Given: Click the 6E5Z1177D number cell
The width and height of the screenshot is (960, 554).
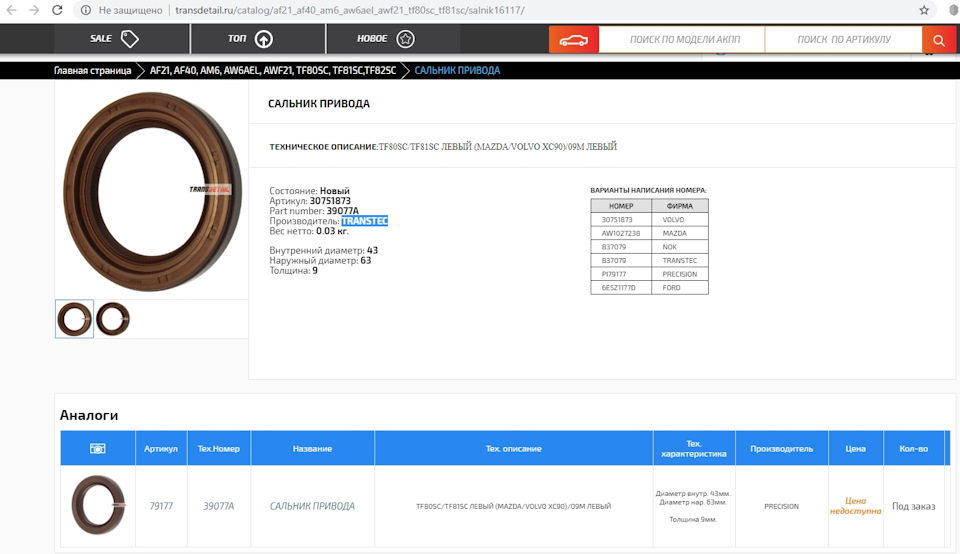Looking at the screenshot, I should [x=621, y=288].
